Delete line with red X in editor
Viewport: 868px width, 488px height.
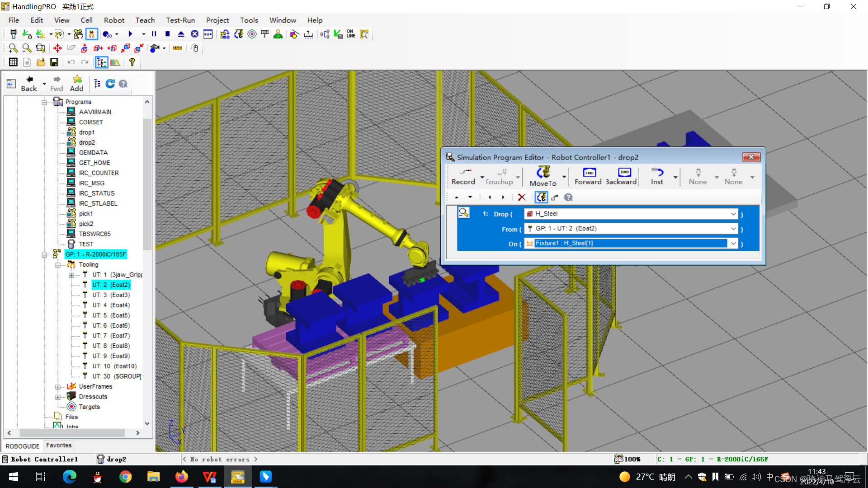(x=522, y=197)
